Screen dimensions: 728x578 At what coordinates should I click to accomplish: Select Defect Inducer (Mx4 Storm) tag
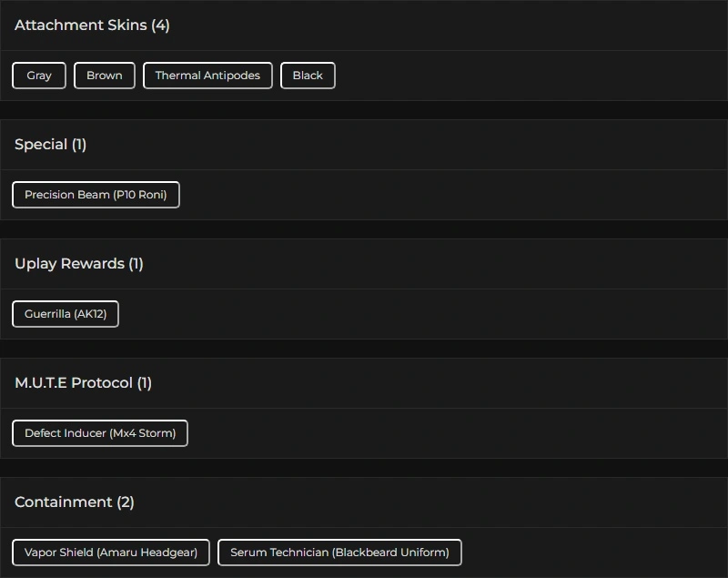pyautogui.click(x=100, y=433)
